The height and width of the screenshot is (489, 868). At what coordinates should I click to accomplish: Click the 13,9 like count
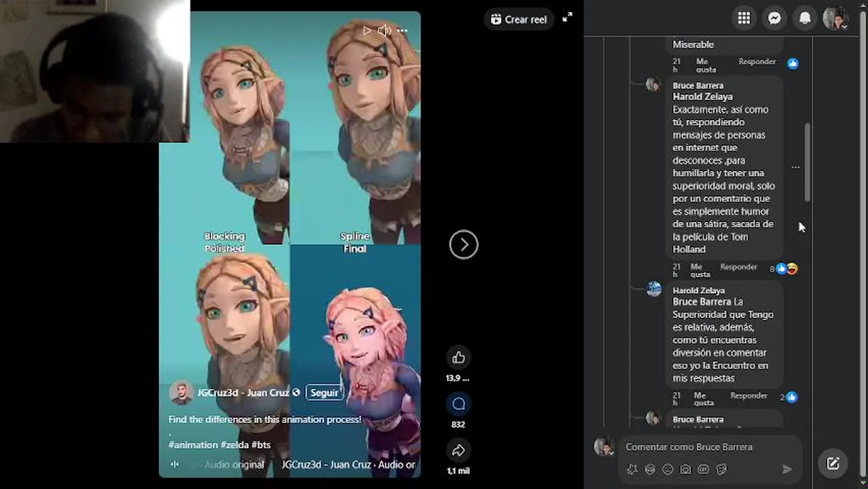pyautogui.click(x=458, y=378)
